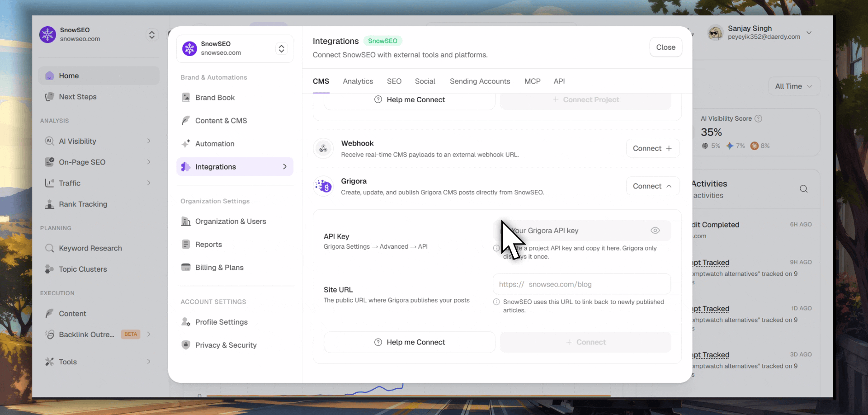Click the Tools wrench icon
Image resolution: width=868 pixels, height=415 pixels.
pos(50,362)
